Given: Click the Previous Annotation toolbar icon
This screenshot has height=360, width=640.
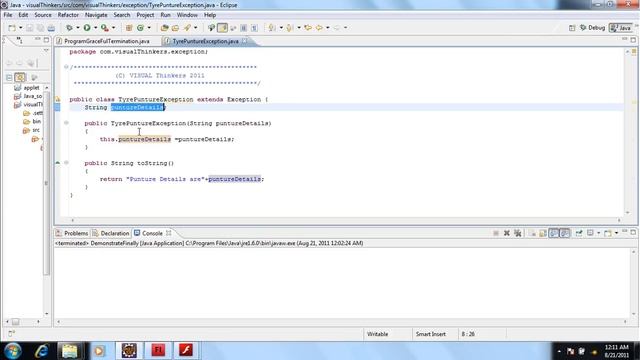Looking at the screenshot, I should 289,28.
